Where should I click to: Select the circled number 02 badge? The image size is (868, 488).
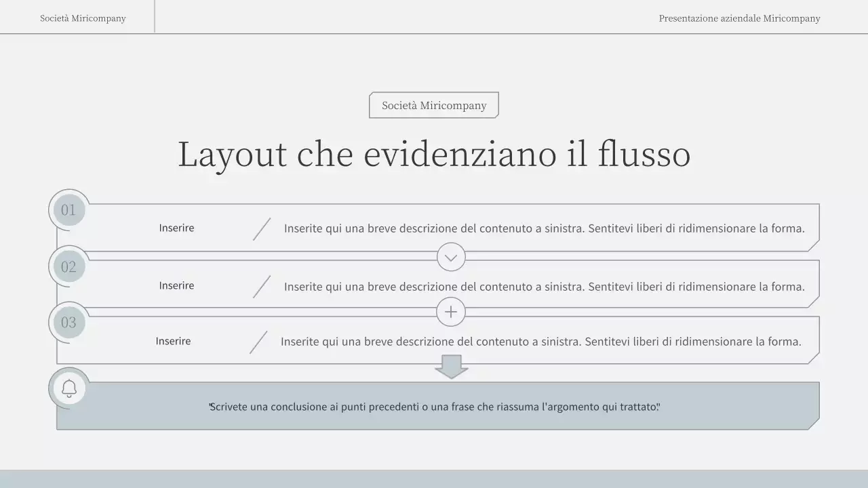point(68,266)
